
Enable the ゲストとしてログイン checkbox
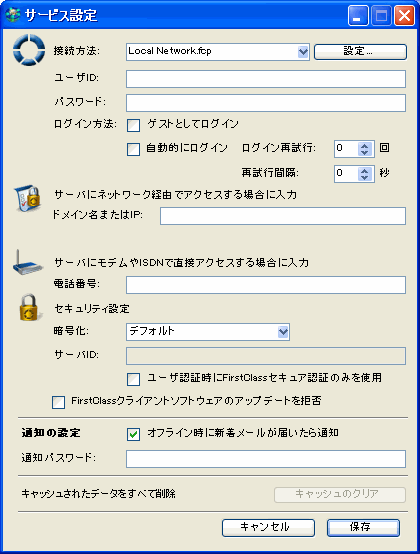134,125
